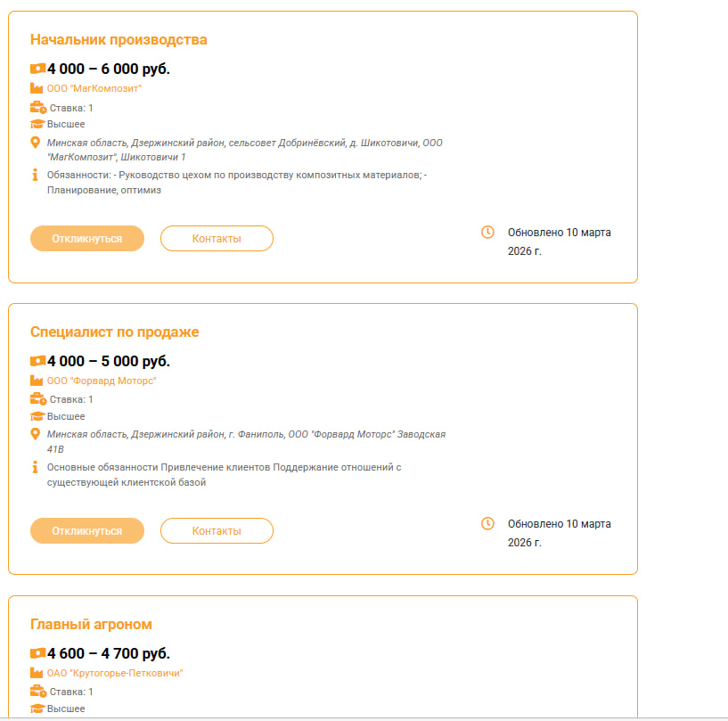Follow the ООО "Форвард Моторс" company link

pyautogui.click(x=102, y=381)
